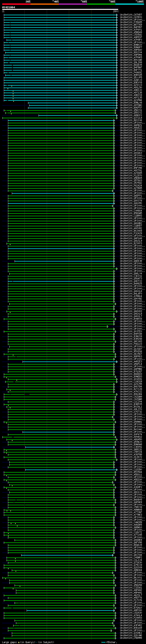The height and width of the screenshot is (644, 146).
Task: Select hit label UniRef100_A7PHK5
Action: pos(131,58)
